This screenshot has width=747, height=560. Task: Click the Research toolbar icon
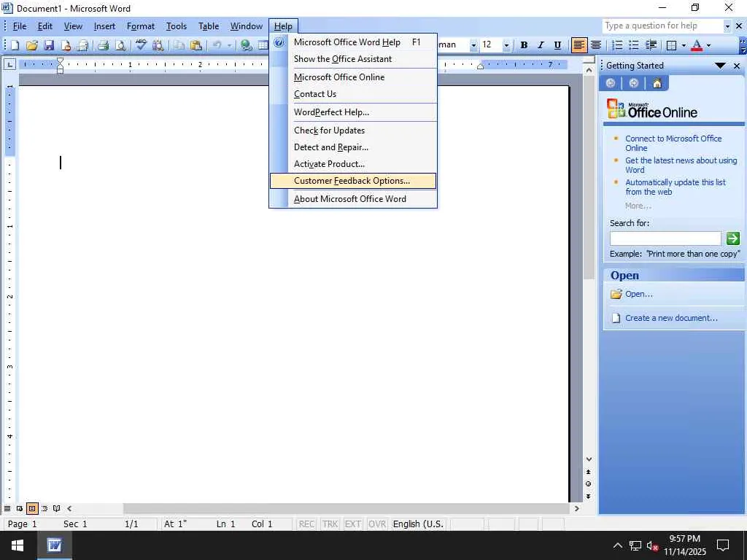pyautogui.click(x=158, y=45)
